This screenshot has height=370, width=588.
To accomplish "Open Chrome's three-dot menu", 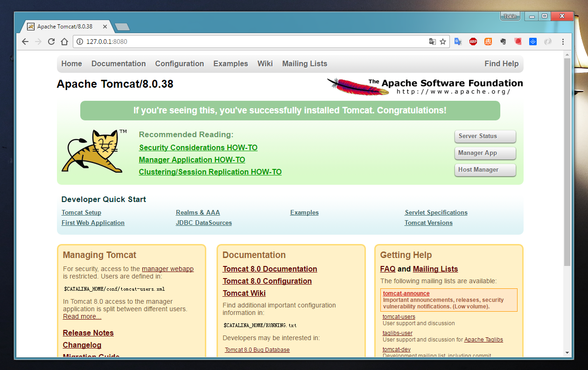I will coord(563,42).
